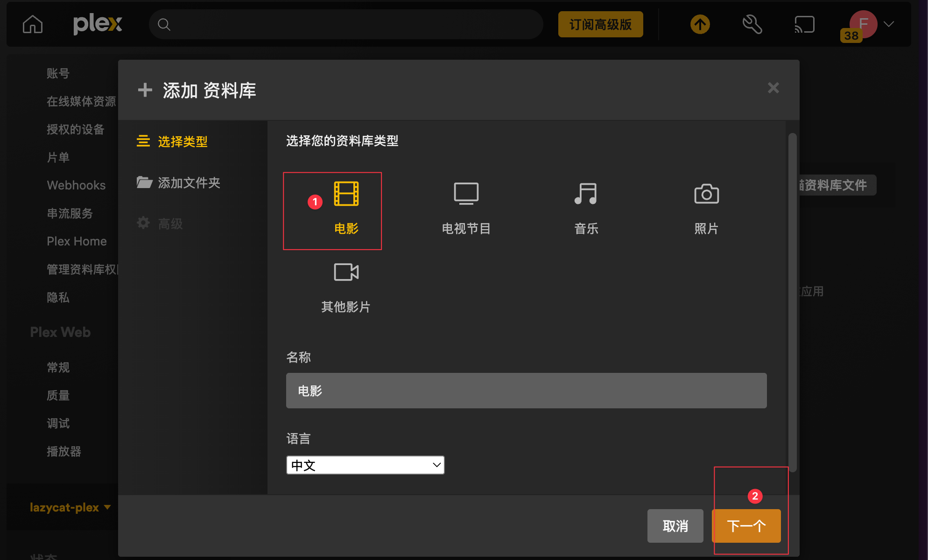Focus the top search bar
The height and width of the screenshot is (560, 928).
[346, 24]
